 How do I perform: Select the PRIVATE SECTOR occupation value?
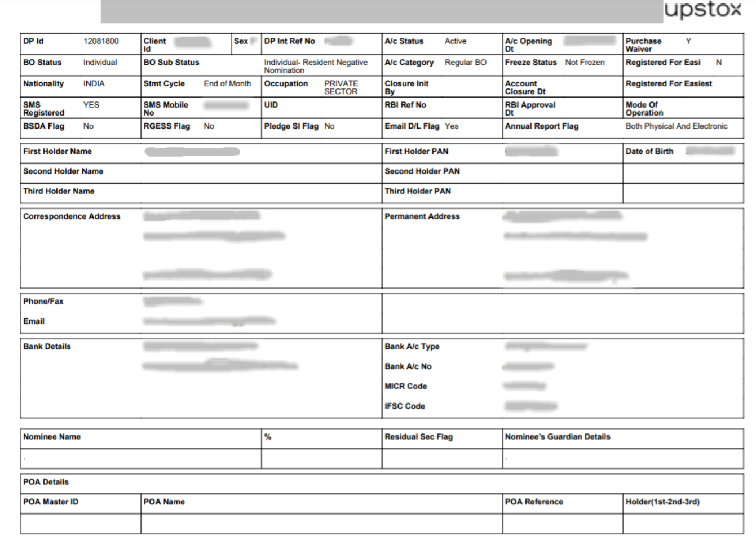(x=341, y=87)
